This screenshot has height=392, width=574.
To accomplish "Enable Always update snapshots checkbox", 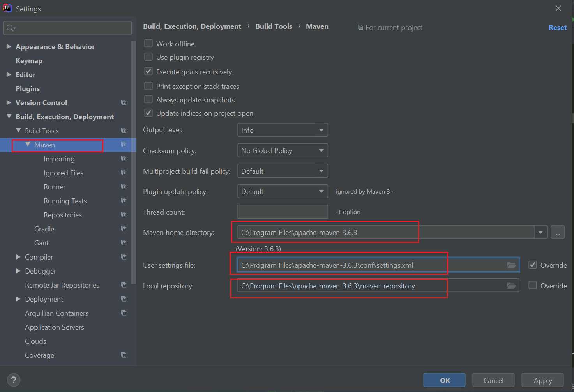I will pyautogui.click(x=148, y=99).
